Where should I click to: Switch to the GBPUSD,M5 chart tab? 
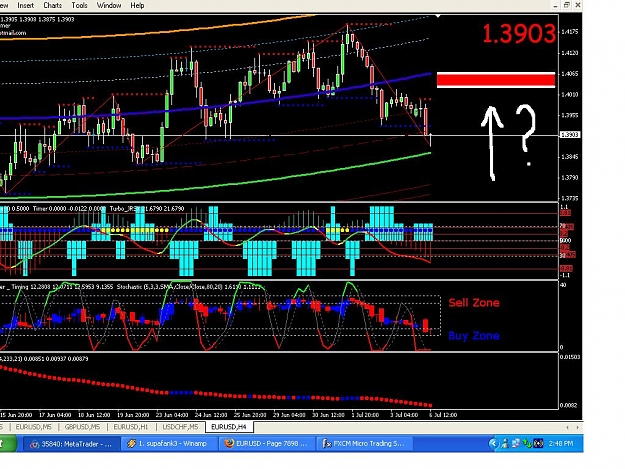tap(82, 427)
